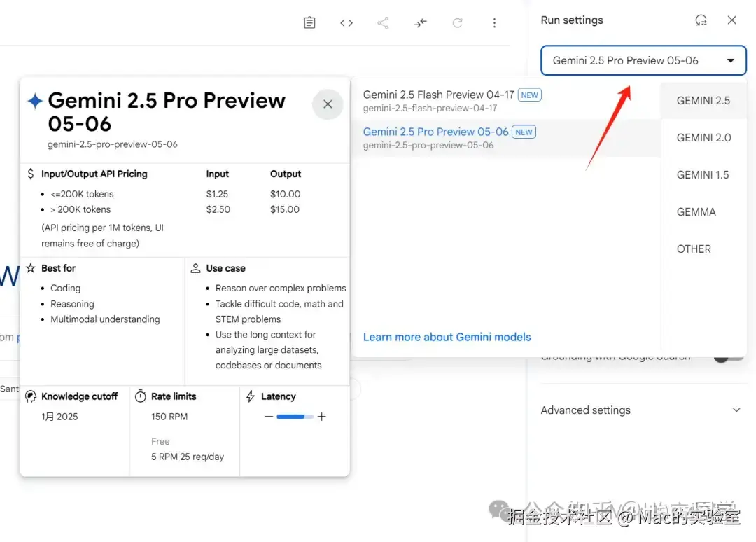The height and width of the screenshot is (542, 756).
Task: Click the latency minus sign
Action: click(x=269, y=417)
